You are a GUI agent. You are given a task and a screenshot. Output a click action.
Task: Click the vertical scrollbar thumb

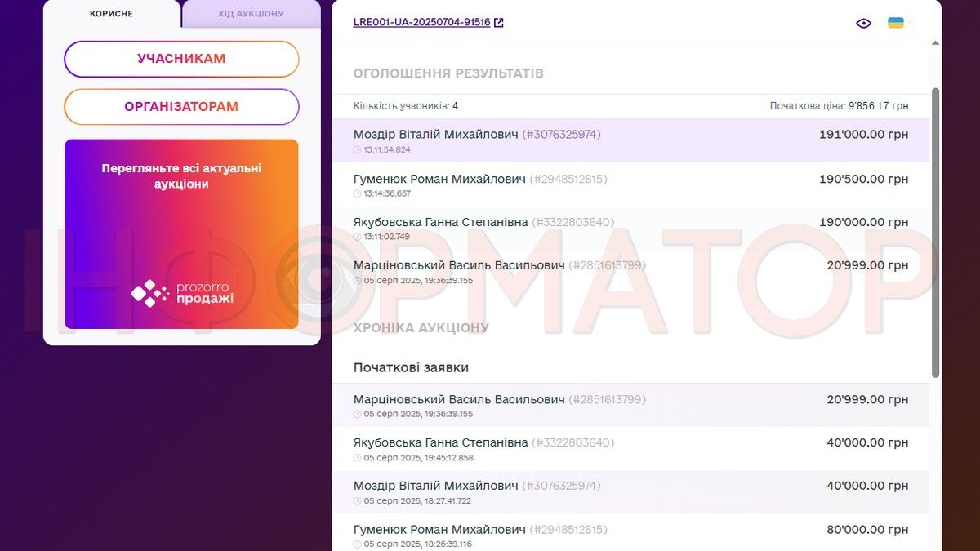coord(935,233)
